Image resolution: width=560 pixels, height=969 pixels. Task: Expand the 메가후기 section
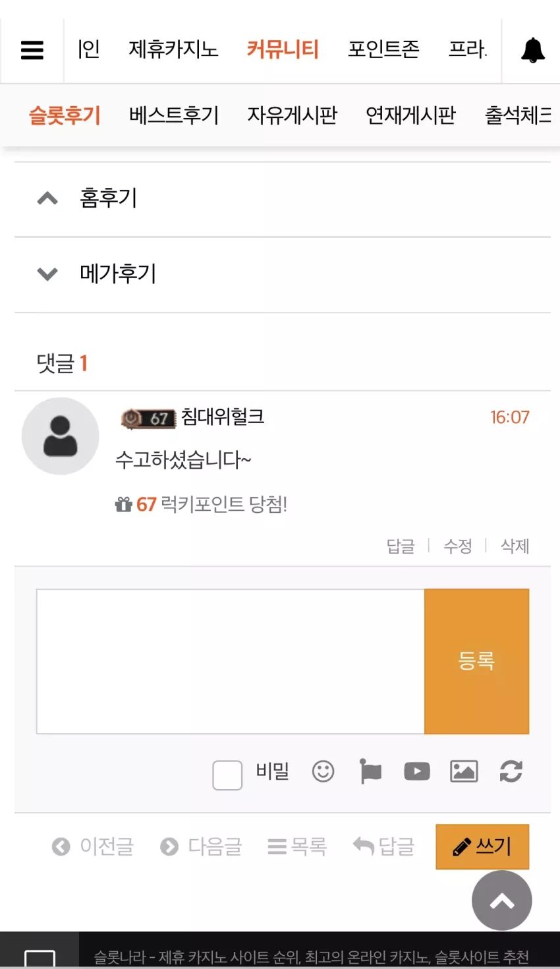tap(282, 274)
